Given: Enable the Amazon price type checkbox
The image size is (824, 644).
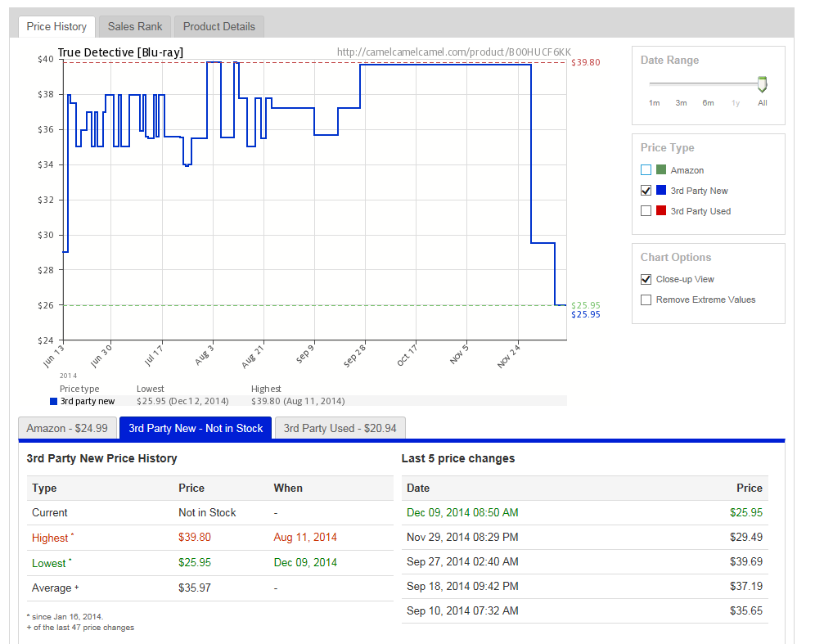Looking at the screenshot, I should coord(646,170).
